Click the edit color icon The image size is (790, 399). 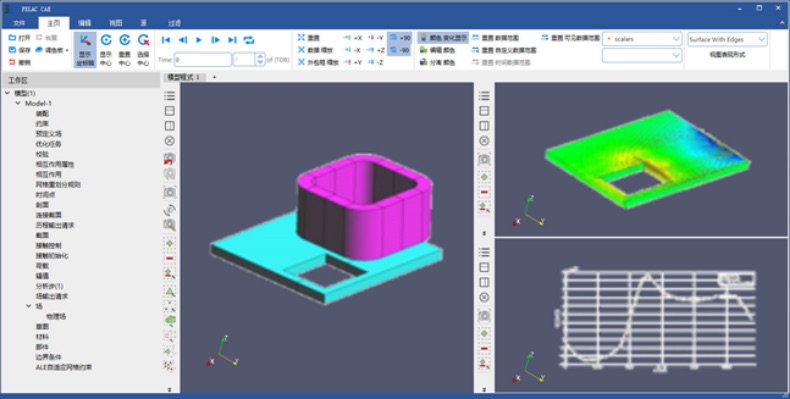click(x=437, y=50)
